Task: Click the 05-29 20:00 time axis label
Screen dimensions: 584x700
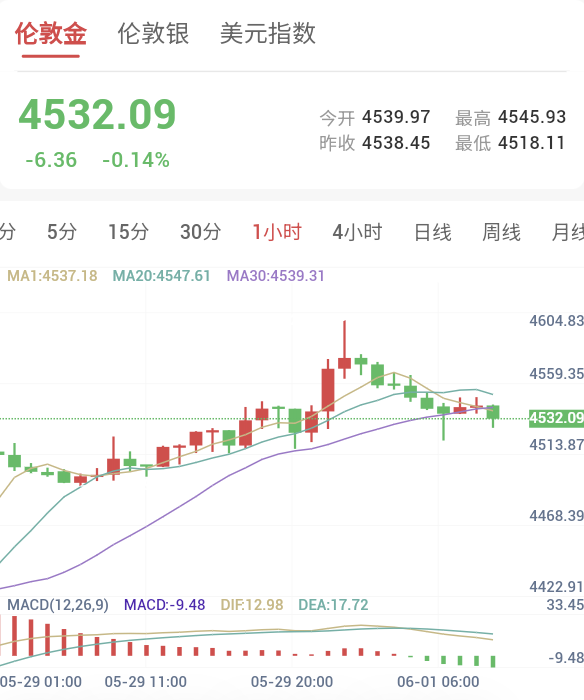Action: click(292, 682)
